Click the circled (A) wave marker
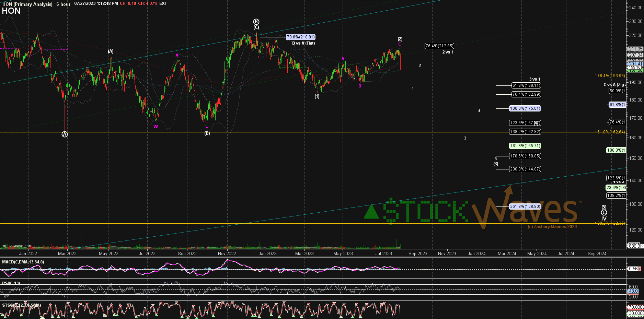 point(65,134)
